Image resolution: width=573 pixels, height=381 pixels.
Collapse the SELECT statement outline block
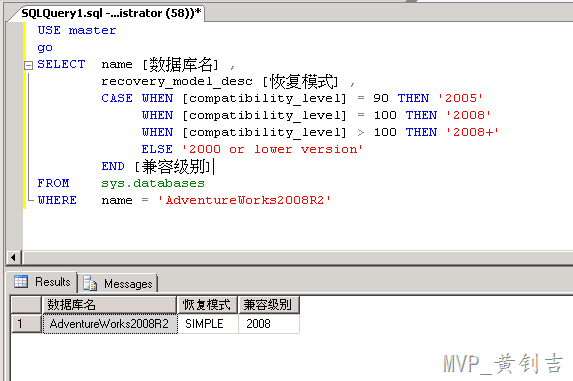tap(28, 65)
